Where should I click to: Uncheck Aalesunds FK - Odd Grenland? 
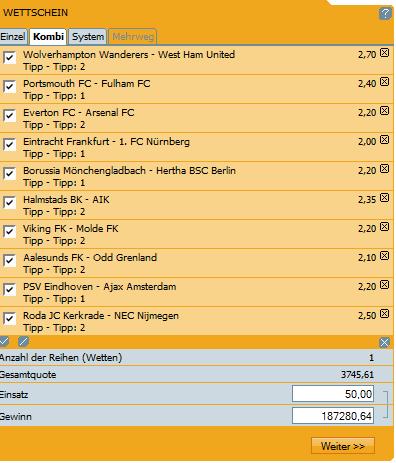point(10,260)
